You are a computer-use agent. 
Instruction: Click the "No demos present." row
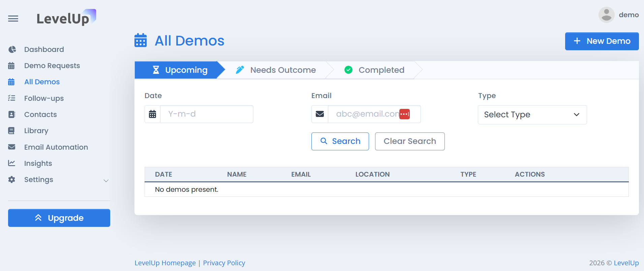pyautogui.click(x=387, y=189)
